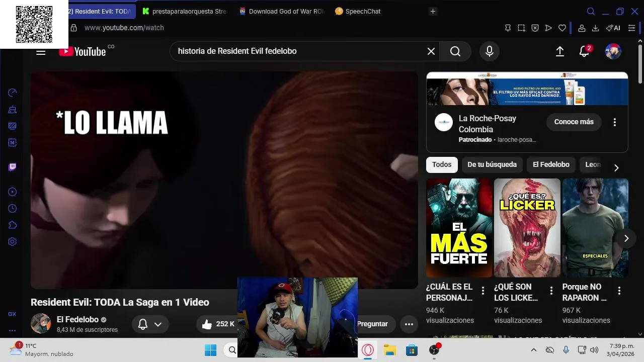Open the AI assistant toolbar button

[x=613, y=28]
